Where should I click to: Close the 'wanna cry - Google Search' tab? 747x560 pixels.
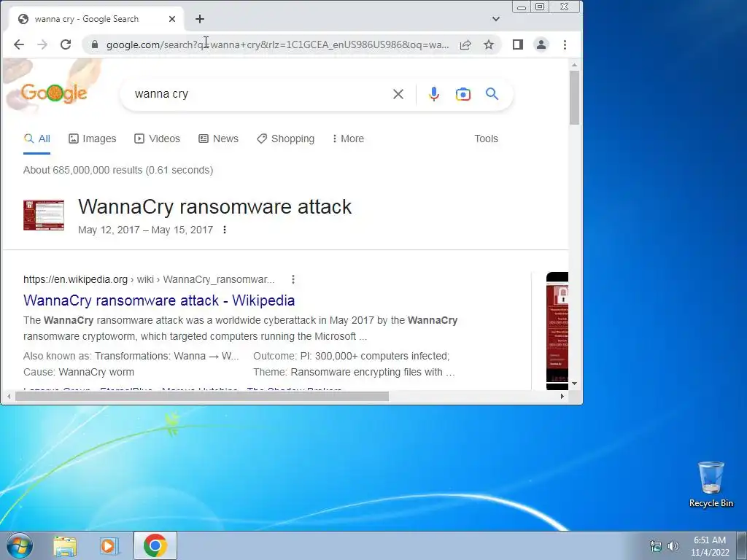coord(172,19)
